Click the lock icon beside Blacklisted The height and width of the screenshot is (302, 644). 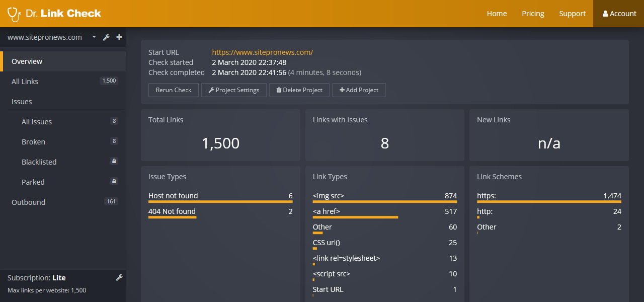coord(114,161)
